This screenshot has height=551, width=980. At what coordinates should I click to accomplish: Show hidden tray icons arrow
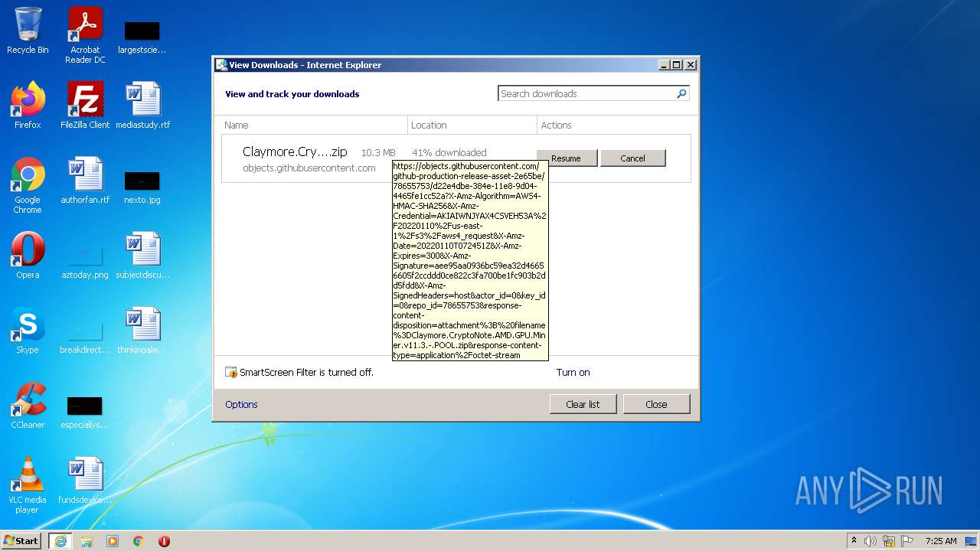coord(854,541)
